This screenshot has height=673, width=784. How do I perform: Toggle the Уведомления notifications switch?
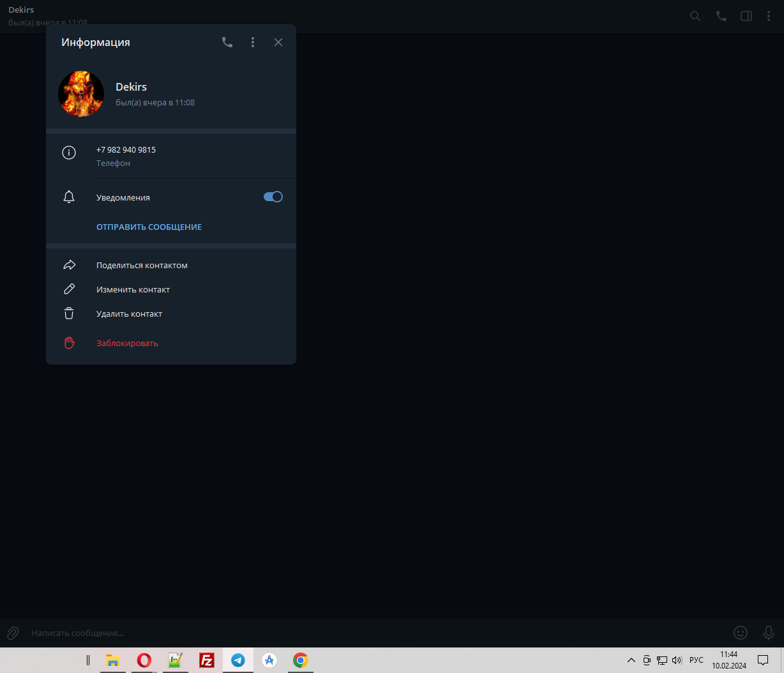(273, 197)
